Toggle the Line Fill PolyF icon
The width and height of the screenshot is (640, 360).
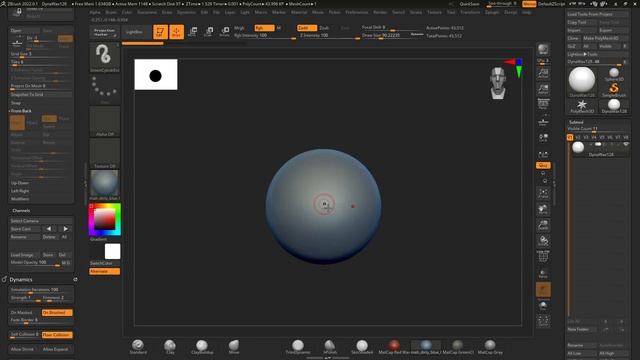(543, 256)
